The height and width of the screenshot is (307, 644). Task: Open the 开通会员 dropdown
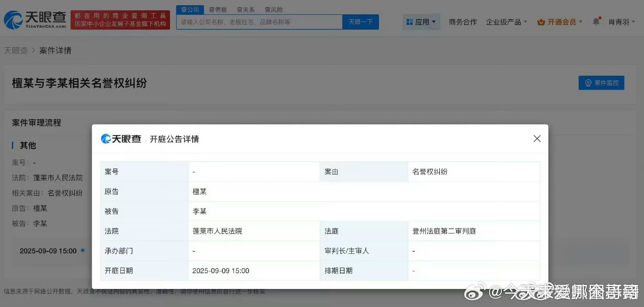coord(560,22)
